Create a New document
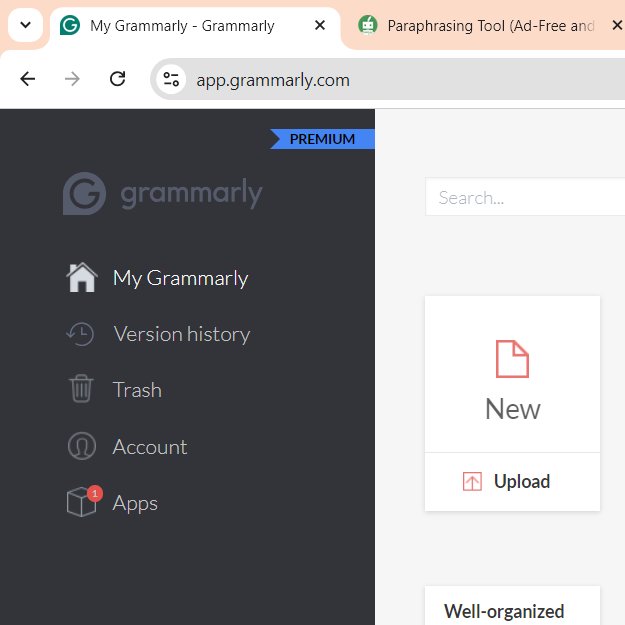Viewport: 625px width, 625px height. point(512,374)
